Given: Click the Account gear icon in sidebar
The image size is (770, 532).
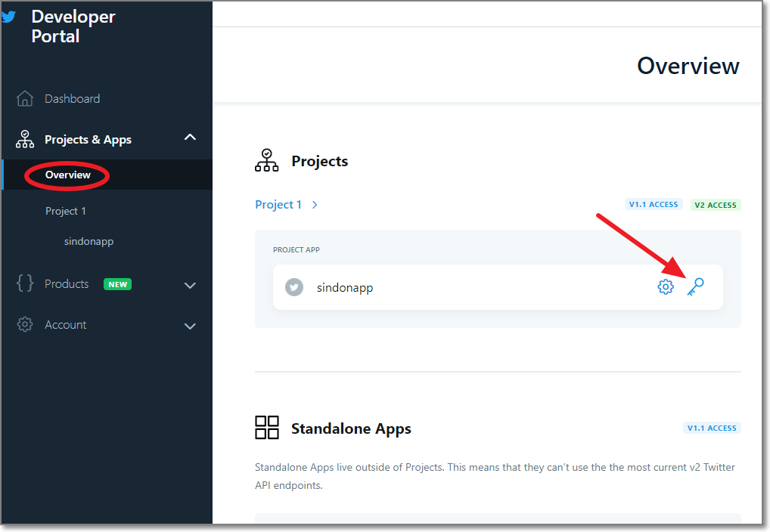Looking at the screenshot, I should (x=24, y=324).
